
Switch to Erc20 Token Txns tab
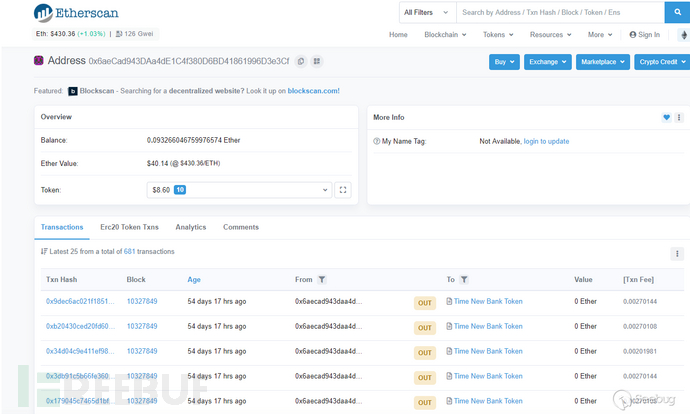[x=129, y=227]
